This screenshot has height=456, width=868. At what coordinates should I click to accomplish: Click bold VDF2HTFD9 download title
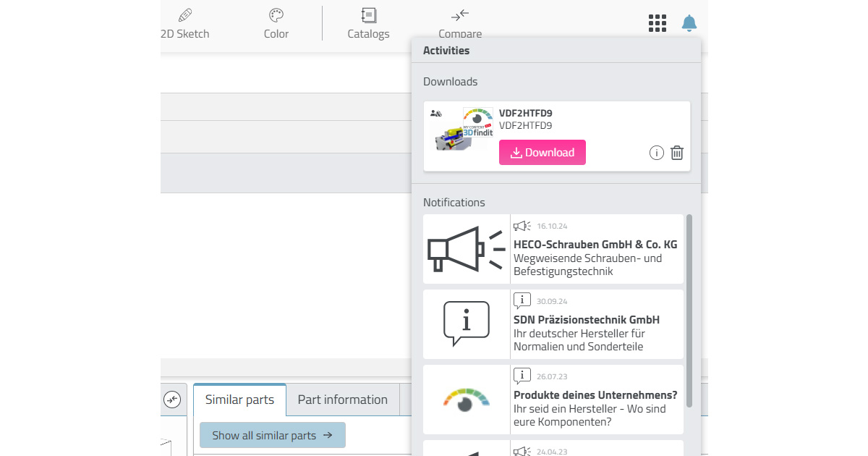tap(526, 113)
